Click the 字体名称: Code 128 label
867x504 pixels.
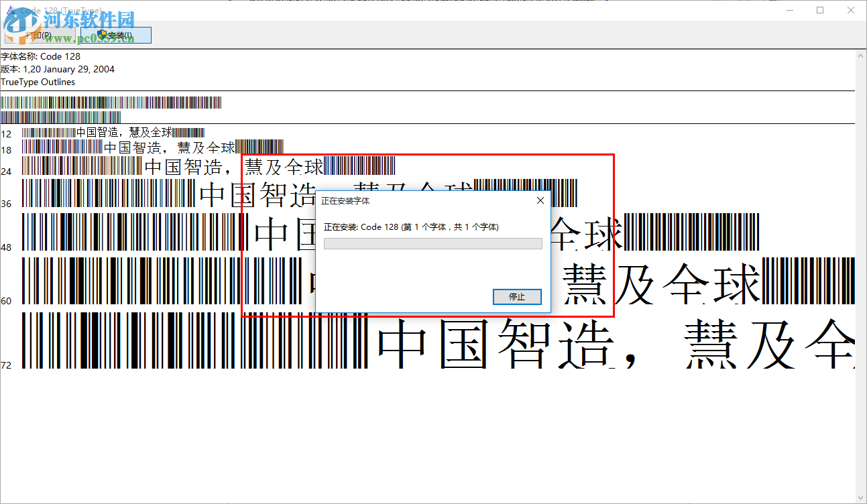click(40, 56)
